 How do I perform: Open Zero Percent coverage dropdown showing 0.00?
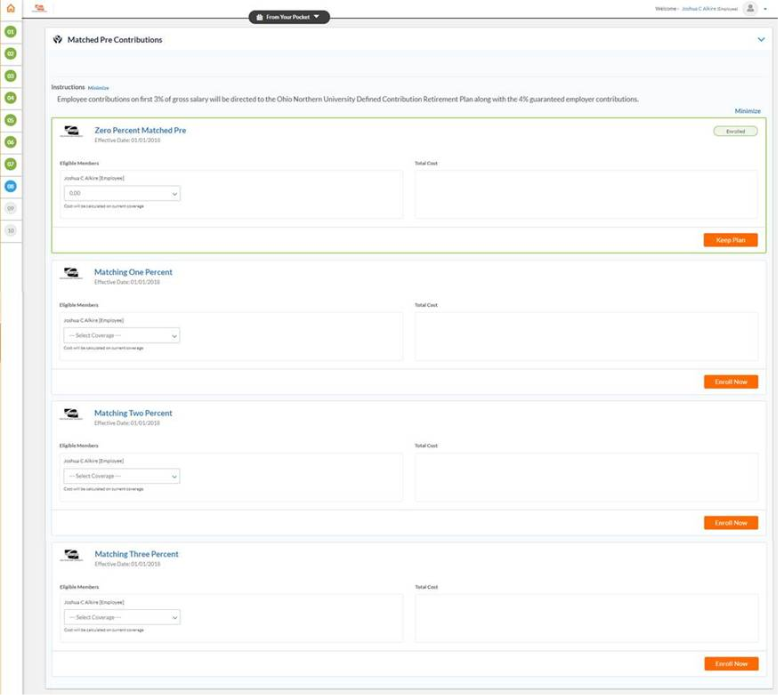point(122,193)
